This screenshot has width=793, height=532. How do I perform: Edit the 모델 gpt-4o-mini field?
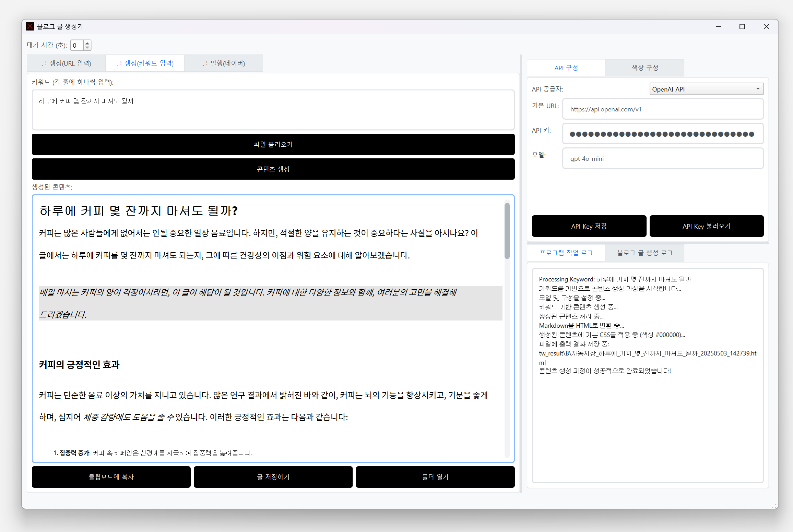click(x=663, y=158)
